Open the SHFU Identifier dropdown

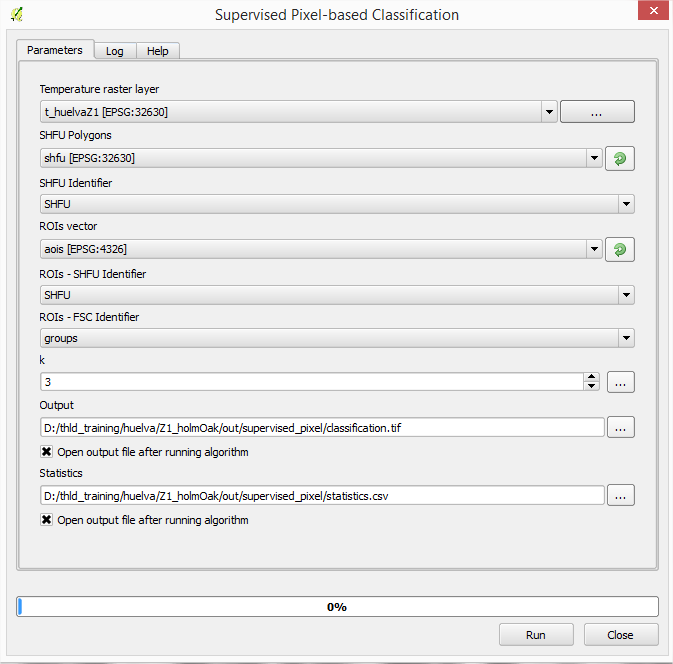626,204
